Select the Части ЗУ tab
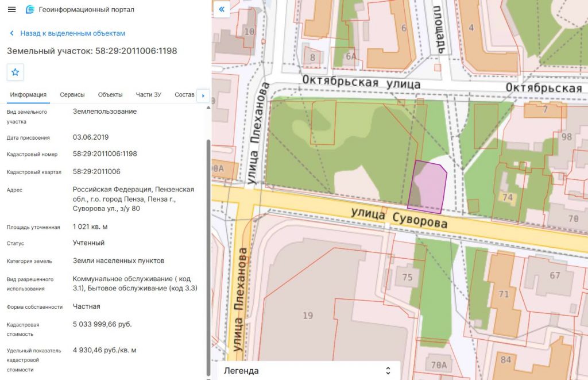Screen dimensions: 588x380 [x=149, y=95]
